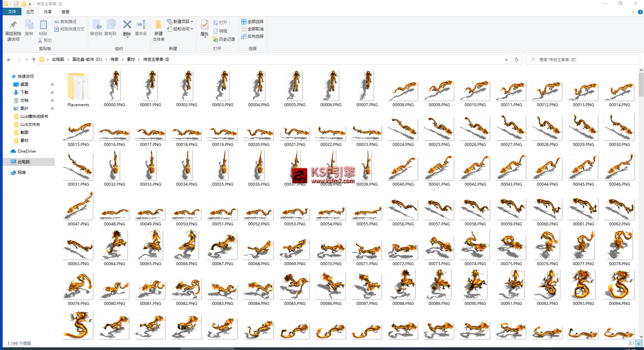Screen dimensions: 644x350
Task: Switch to Large icons view in status bar
Action: pyautogui.click(x=639, y=343)
